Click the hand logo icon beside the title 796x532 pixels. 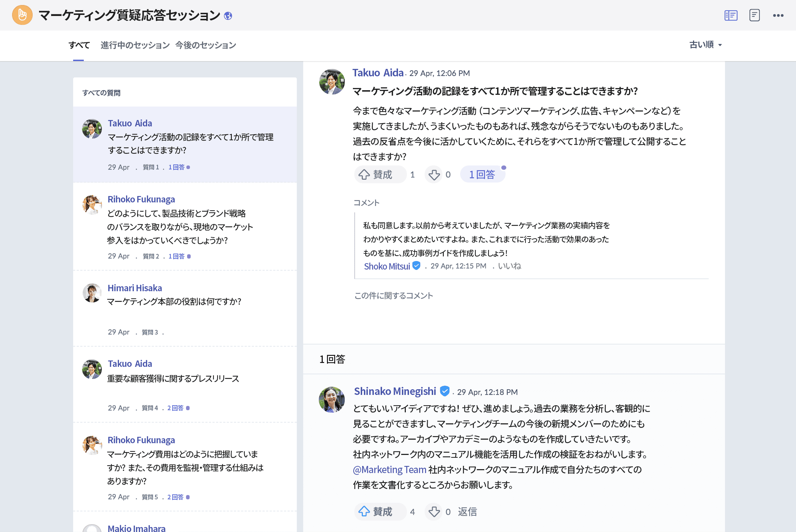[22, 15]
